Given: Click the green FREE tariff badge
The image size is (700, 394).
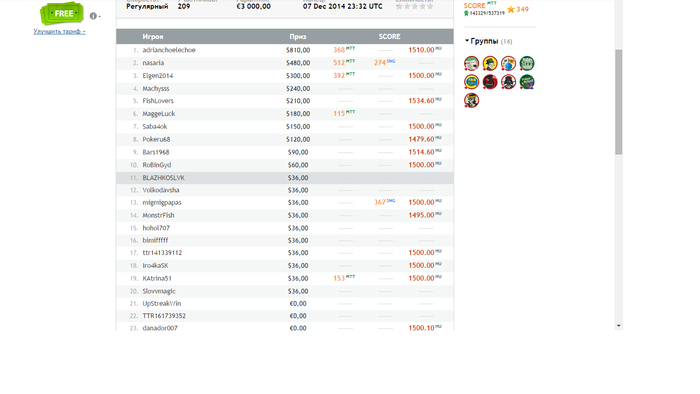Looking at the screenshot, I should 62,13.
